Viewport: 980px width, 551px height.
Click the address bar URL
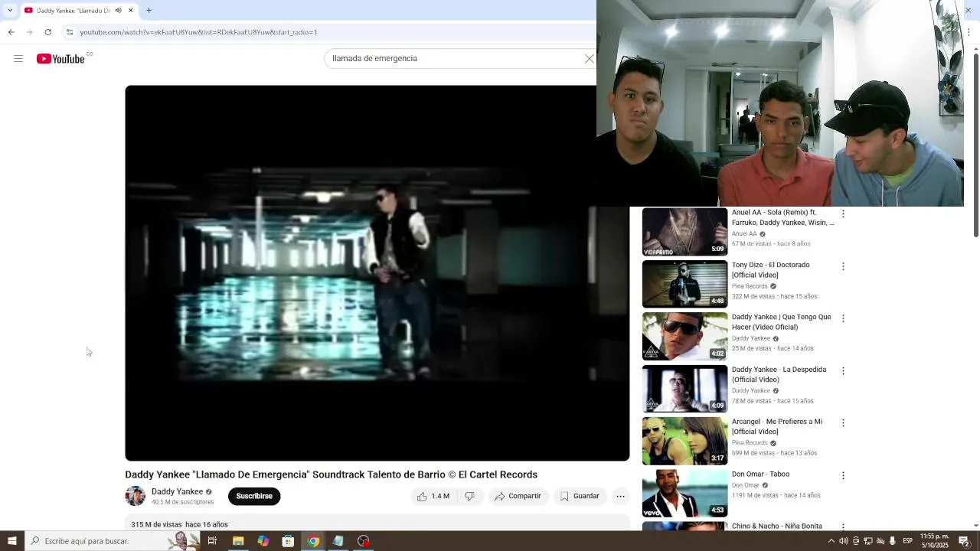point(198,32)
